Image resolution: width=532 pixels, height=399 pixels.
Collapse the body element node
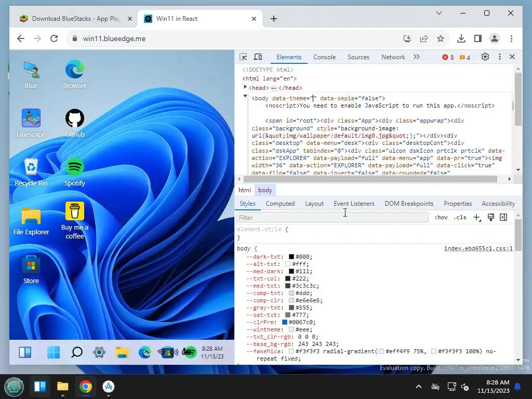[245, 96]
